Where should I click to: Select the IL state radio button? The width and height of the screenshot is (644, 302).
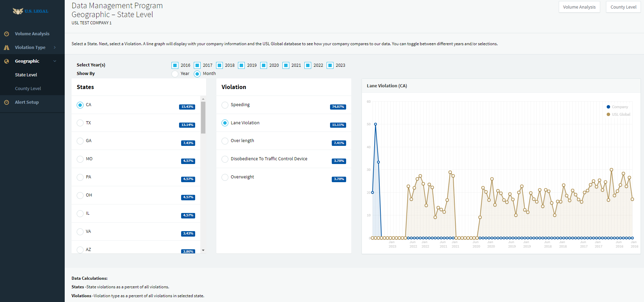pos(80,214)
